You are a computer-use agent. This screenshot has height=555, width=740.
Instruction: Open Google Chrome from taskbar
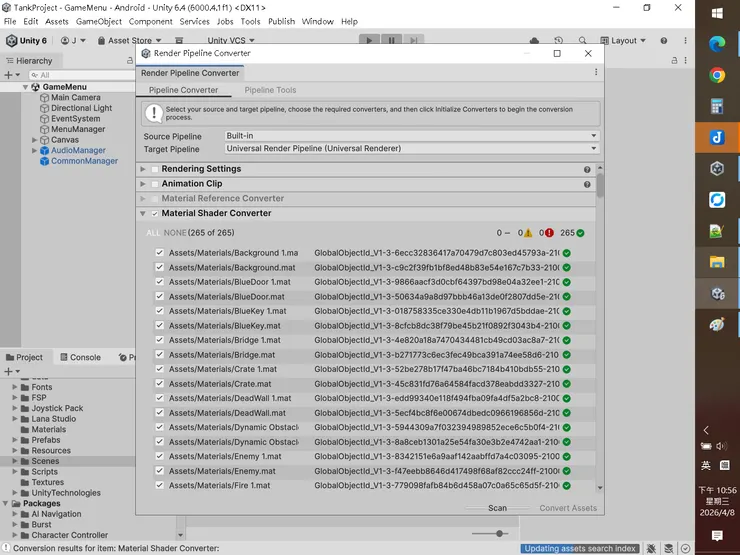[717, 75]
